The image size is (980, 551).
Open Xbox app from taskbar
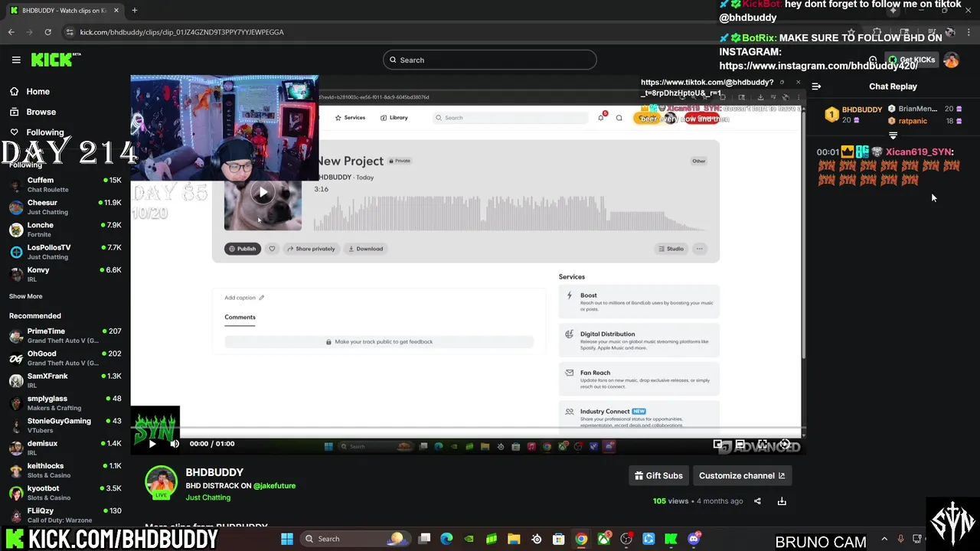604,539
